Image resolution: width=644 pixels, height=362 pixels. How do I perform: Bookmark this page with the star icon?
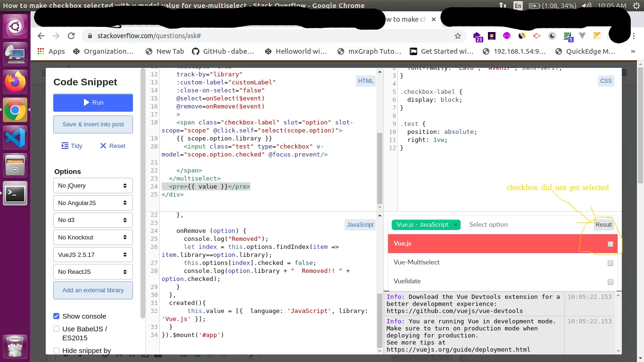click(x=458, y=36)
